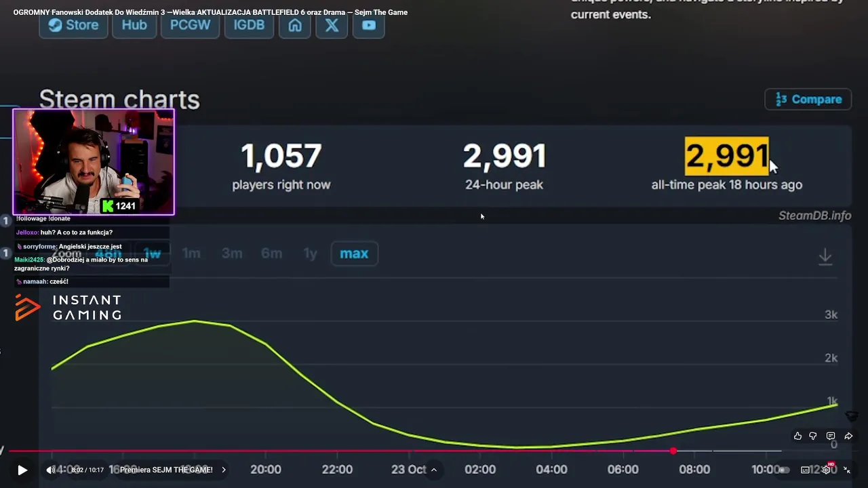Click the 2,991 all-time peak value

[x=727, y=157]
